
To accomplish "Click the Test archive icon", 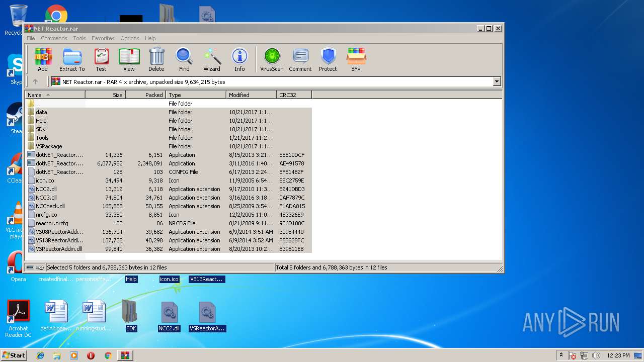I will [101, 60].
